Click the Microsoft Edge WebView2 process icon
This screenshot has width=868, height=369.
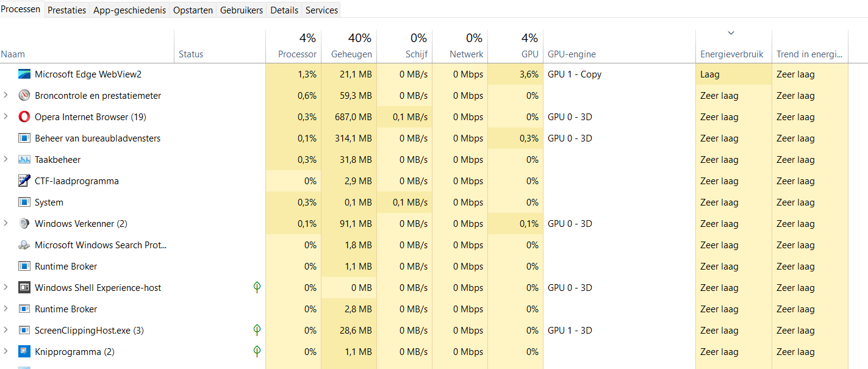[24, 74]
